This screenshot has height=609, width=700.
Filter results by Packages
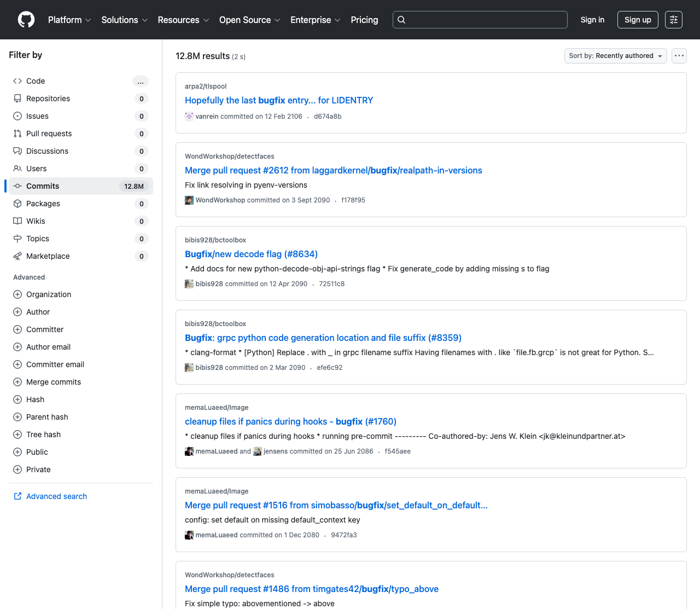click(x=81, y=204)
